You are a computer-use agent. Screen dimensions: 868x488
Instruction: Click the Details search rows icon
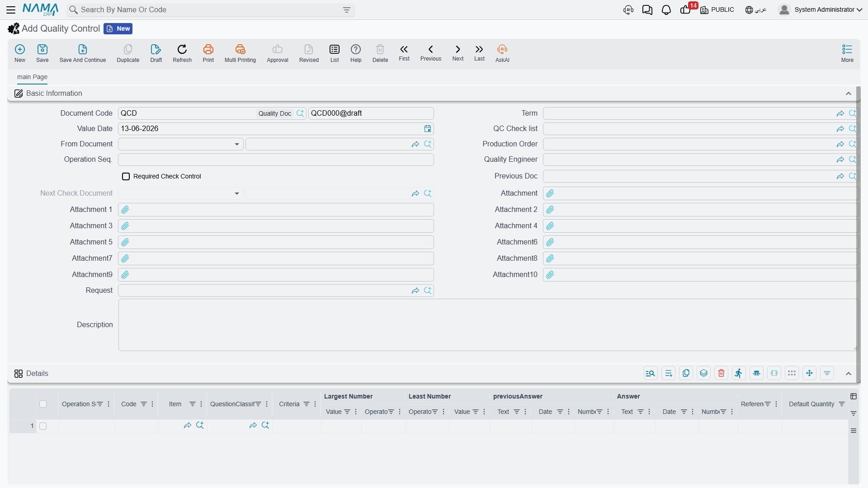point(651,373)
